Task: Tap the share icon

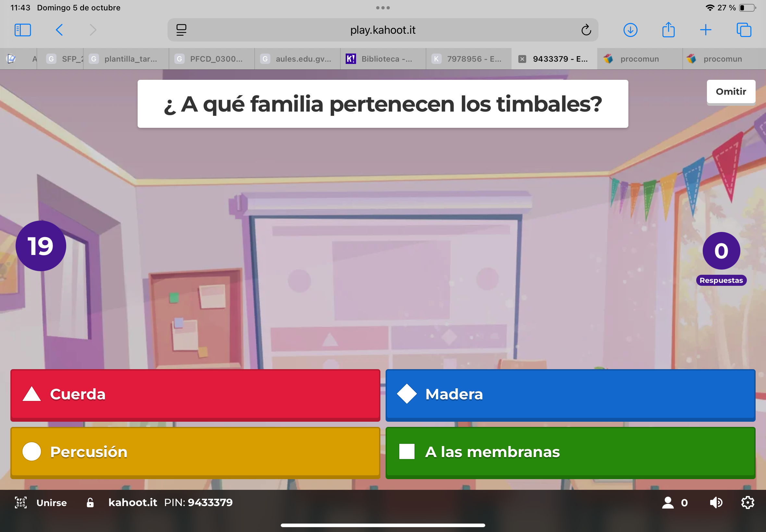Action: coord(668,30)
